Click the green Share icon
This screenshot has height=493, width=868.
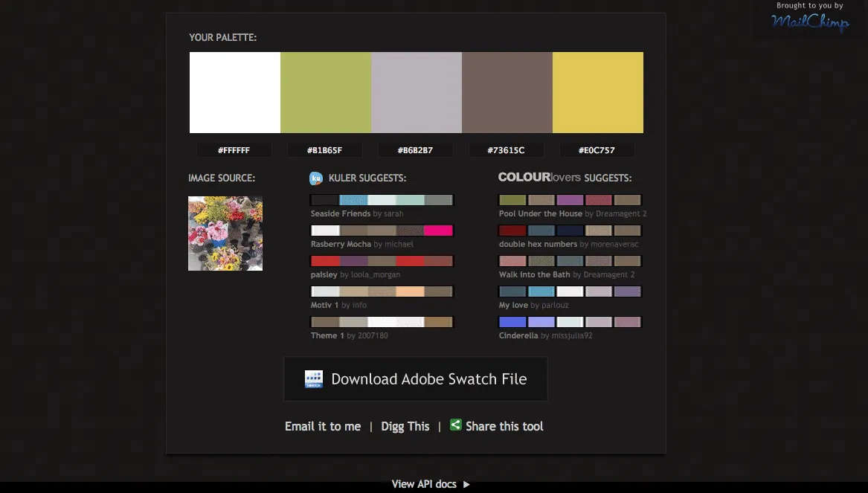[x=456, y=425]
